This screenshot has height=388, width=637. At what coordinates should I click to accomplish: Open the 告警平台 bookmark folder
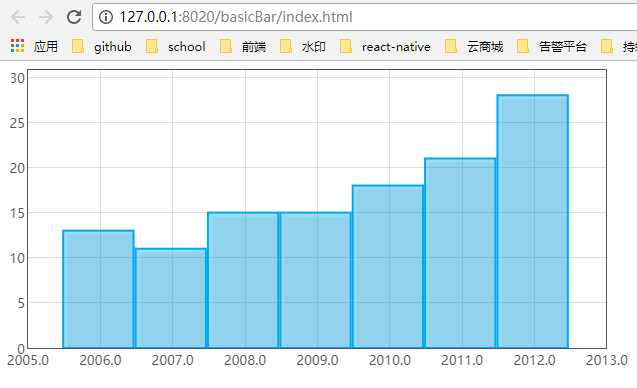[x=552, y=47]
